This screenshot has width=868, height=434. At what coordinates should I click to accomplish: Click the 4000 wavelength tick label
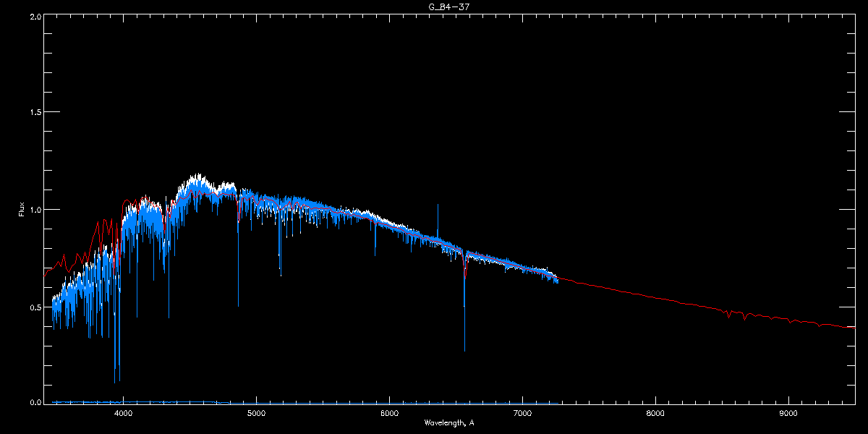pos(123,414)
